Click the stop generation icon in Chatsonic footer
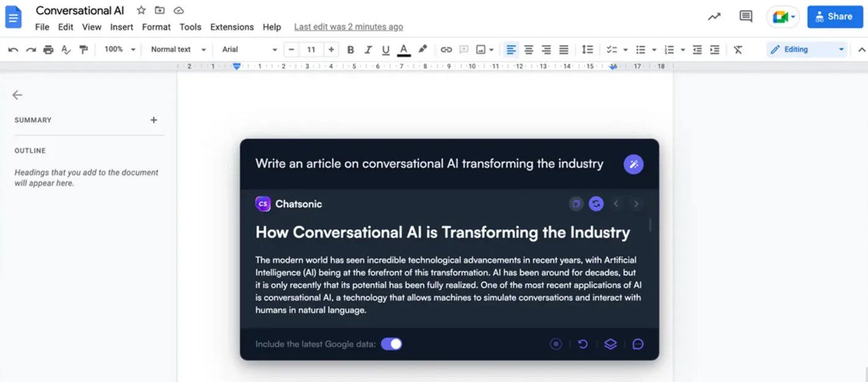868x382 pixels. (556, 344)
